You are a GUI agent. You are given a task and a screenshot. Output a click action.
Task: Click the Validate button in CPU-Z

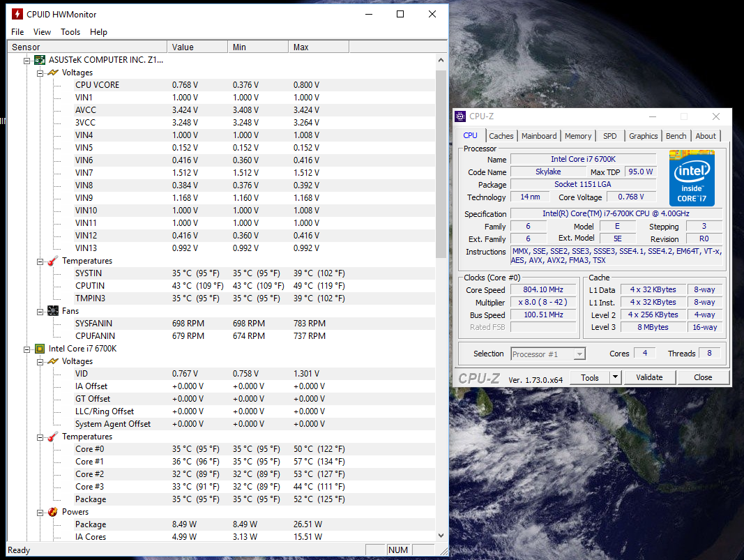tap(649, 377)
